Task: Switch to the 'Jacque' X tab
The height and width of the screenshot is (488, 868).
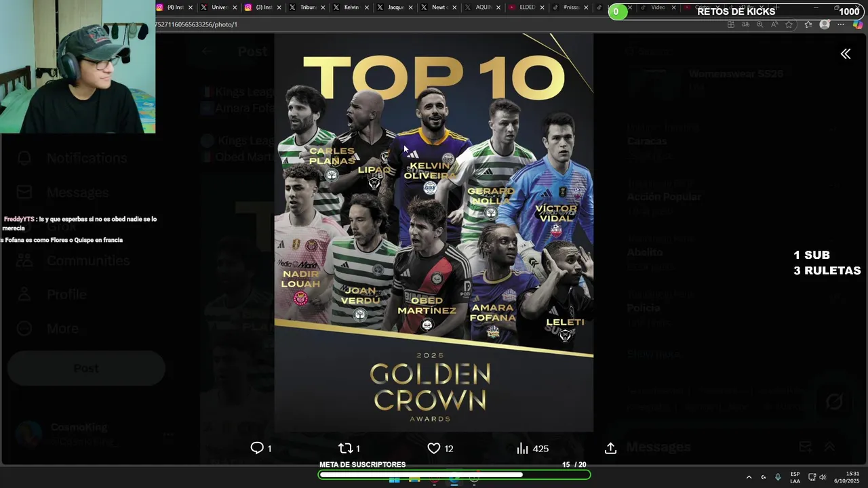Action: (395, 7)
